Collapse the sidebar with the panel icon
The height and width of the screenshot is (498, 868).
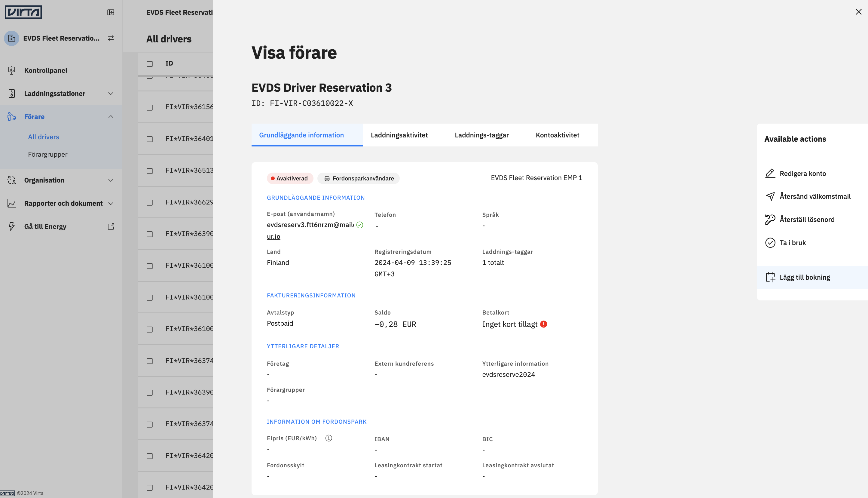[111, 12]
